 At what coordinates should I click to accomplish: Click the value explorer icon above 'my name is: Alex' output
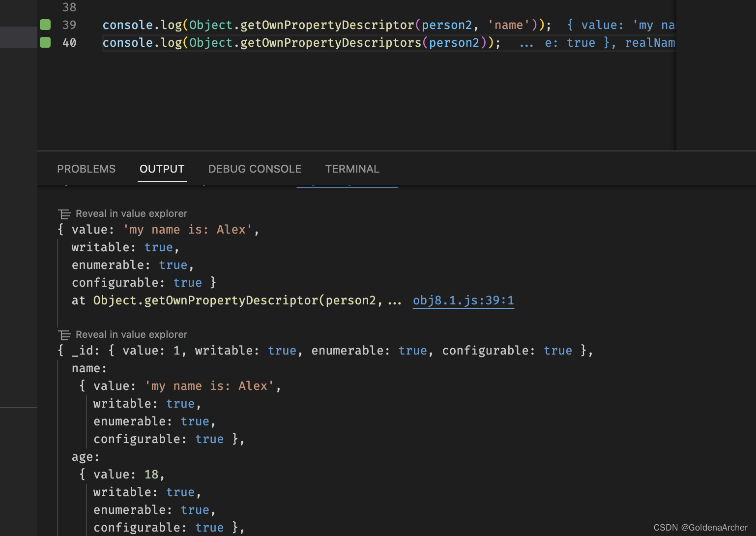[x=64, y=214]
